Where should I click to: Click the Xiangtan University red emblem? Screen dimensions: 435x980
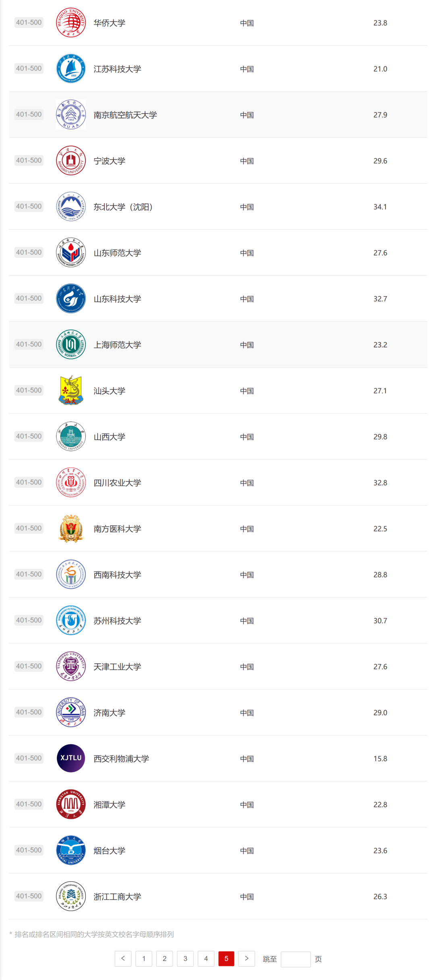coord(71,804)
